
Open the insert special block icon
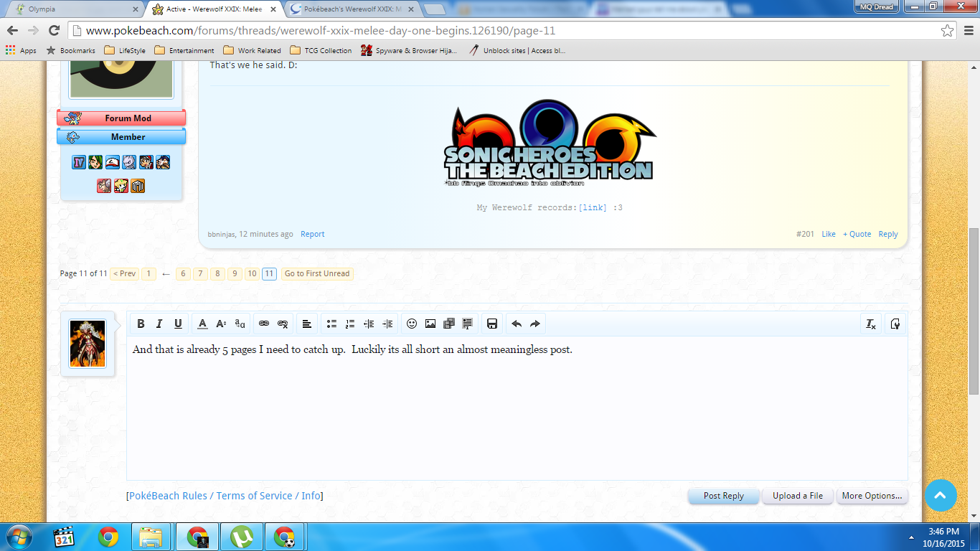click(x=468, y=324)
